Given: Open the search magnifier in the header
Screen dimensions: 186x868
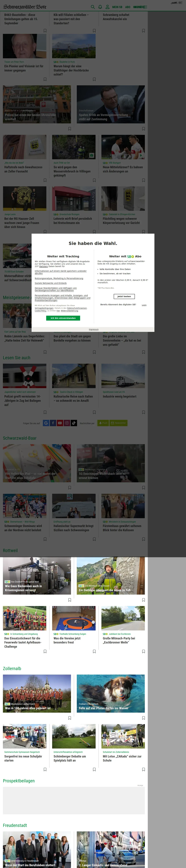Looking at the screenshot, I should tap(93, 7).
